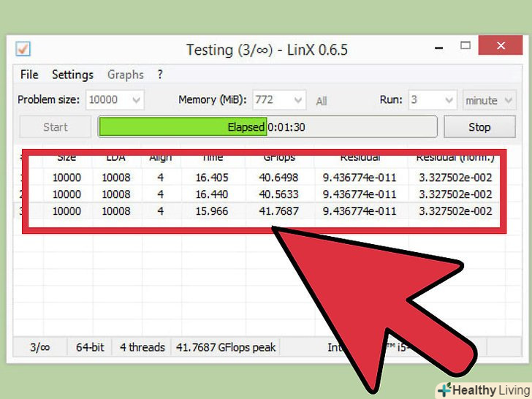This screenshot has height=399, width=532.
Task: Click the Stop button
Action: [x=479, y=127]
